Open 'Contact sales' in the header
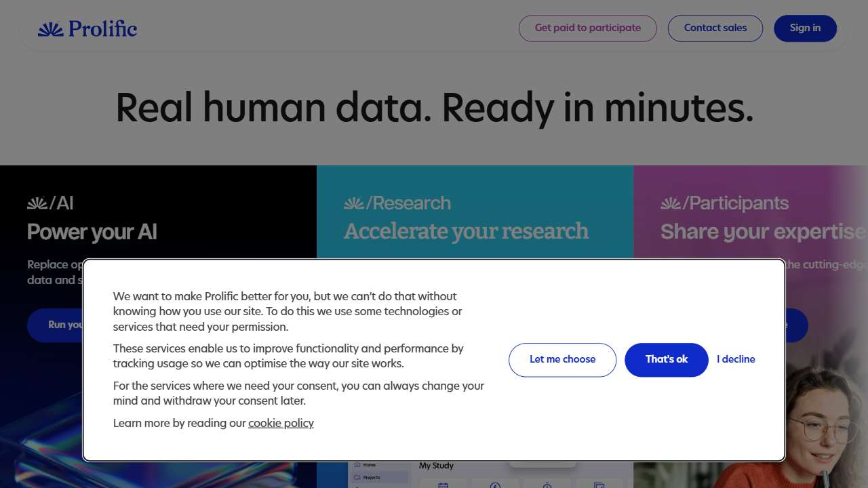Screen dimensions: 868x488 point(715,28)
